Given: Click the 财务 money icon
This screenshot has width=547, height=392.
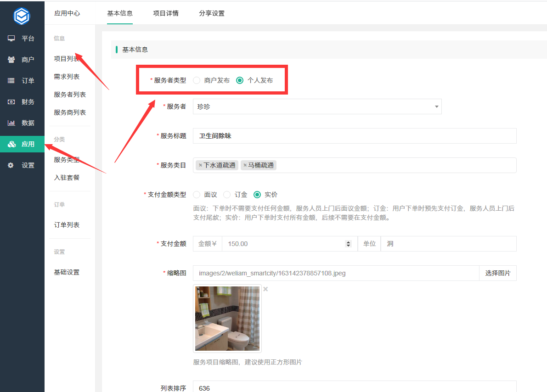Looking at the screenshot, I should [11, 102].
